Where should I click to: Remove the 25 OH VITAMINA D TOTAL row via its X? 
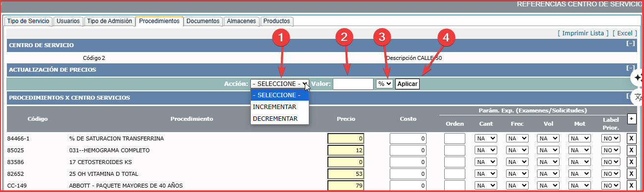pos(632,174)
